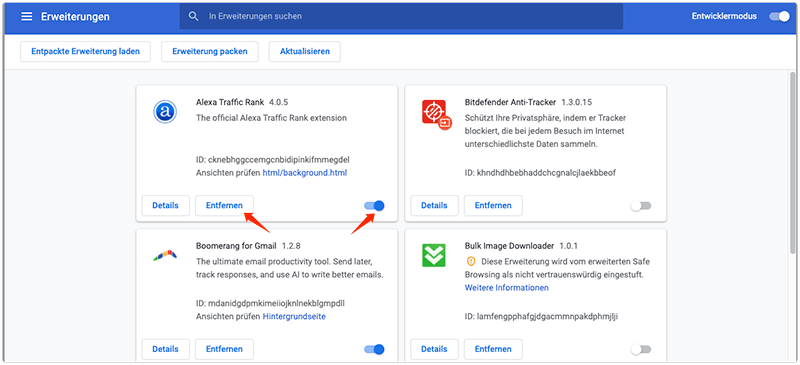Click the Alexa Traffic Rank extension icon

pos(165,112)
